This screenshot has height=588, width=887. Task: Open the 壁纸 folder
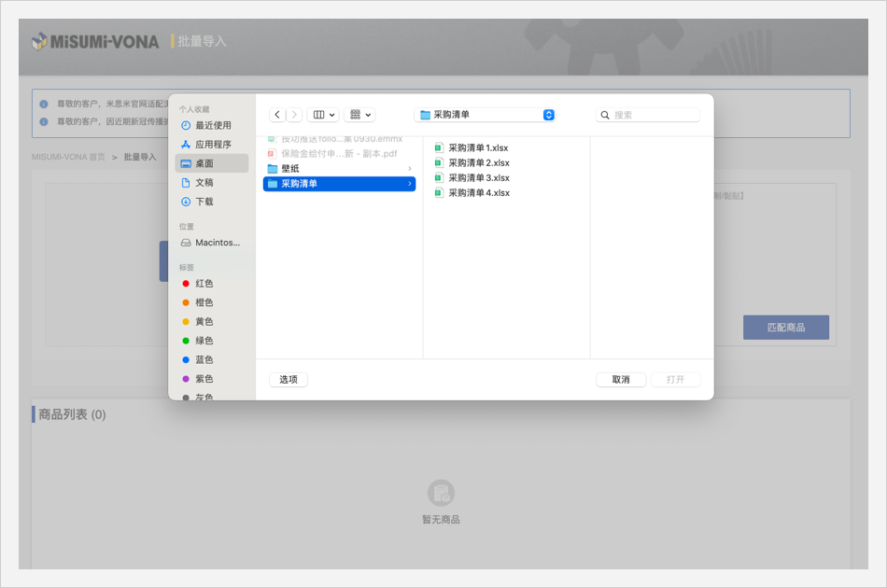(290, 169)
